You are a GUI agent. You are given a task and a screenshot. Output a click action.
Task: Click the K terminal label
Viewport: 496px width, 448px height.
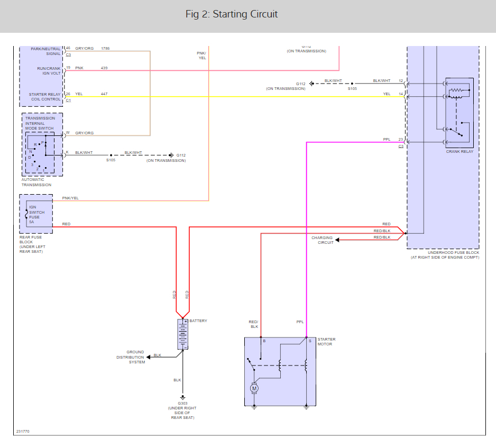click(x=67, y=152)
